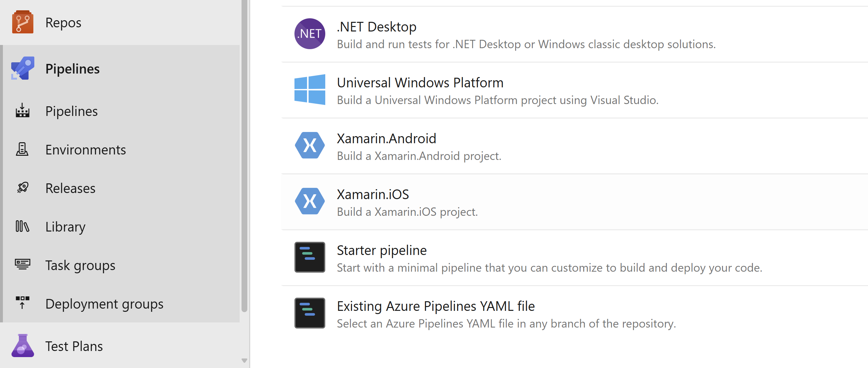The height and width of the screenshot is (368, 868).
Task: Open the Test Plans flask icon
Action: click(22, 346)
